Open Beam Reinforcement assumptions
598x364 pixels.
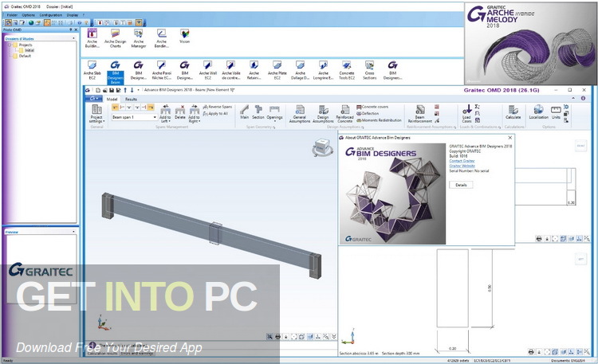click(x=420, y=114)
